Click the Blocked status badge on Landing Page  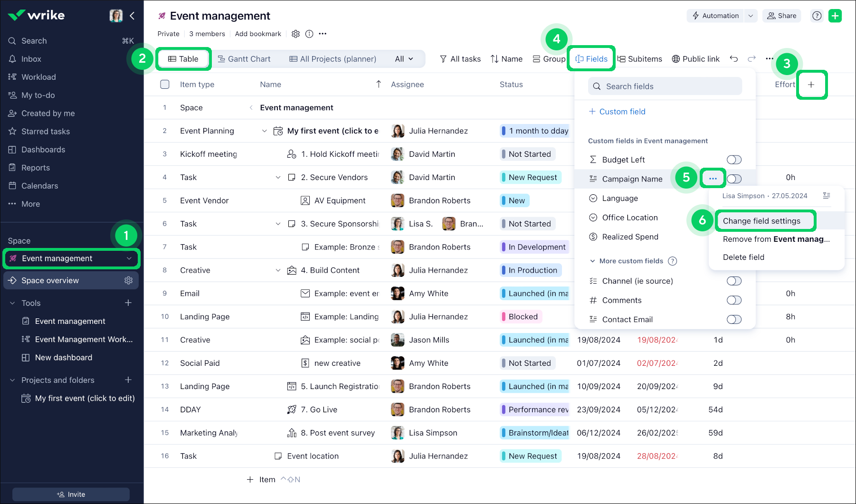coord(520,316)
